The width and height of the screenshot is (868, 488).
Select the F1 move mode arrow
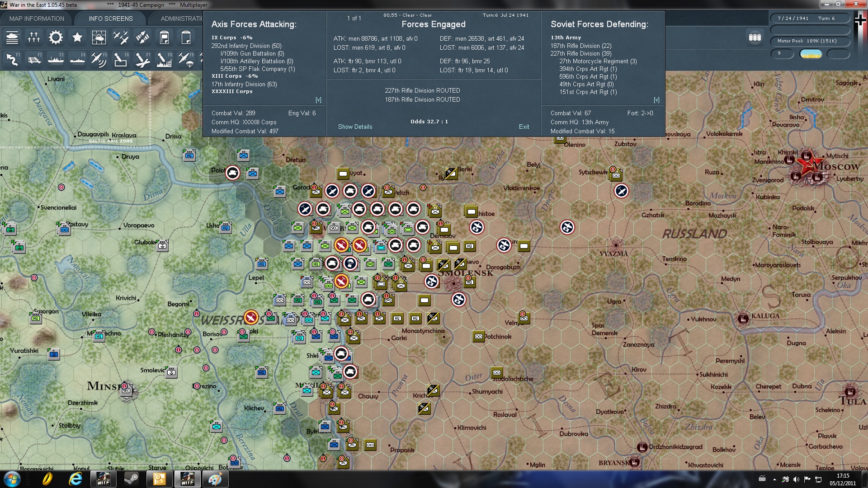pos(12,60)
